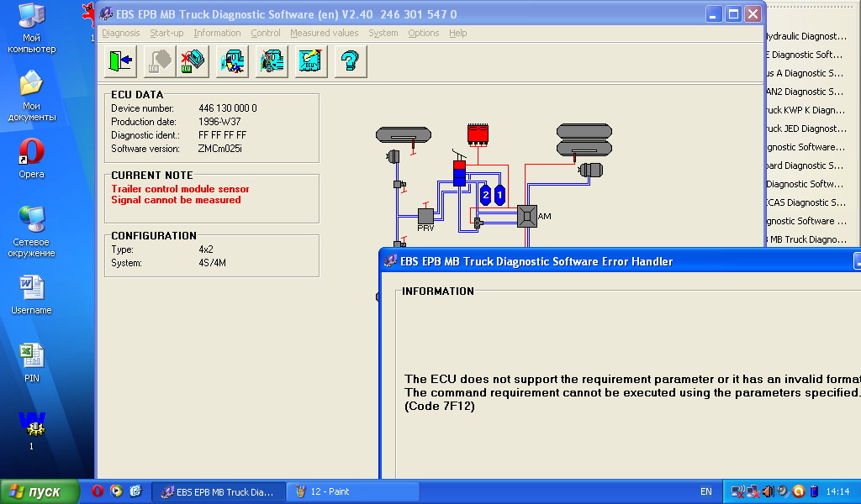Click blue reservoir number 2 in diagram
Viewport: 861px width, 504px height.
[x=485, y=195]
